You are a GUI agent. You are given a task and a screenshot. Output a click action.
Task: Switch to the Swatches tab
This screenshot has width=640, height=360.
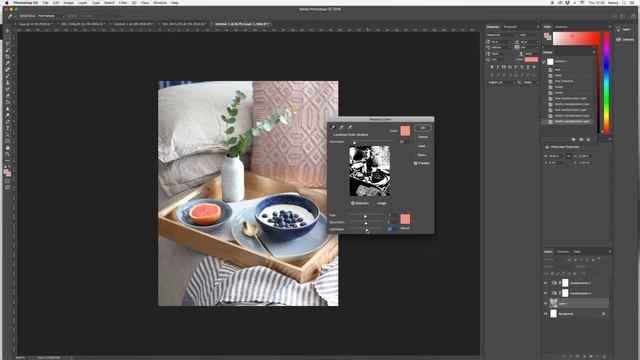click(x=562, y=27)
